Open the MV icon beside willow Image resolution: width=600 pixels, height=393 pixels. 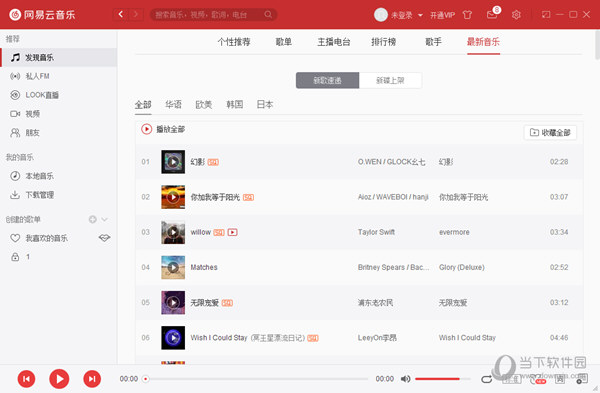[233, 232]
